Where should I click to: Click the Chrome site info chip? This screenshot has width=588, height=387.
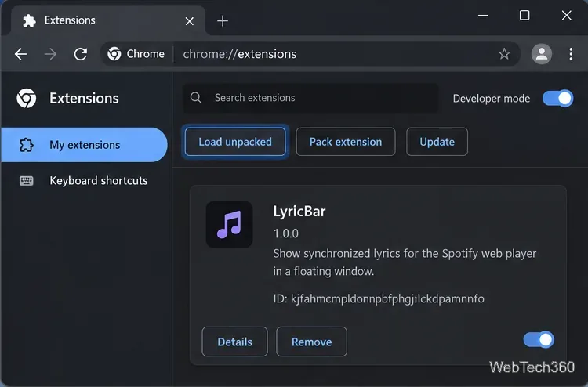point(136,54)
